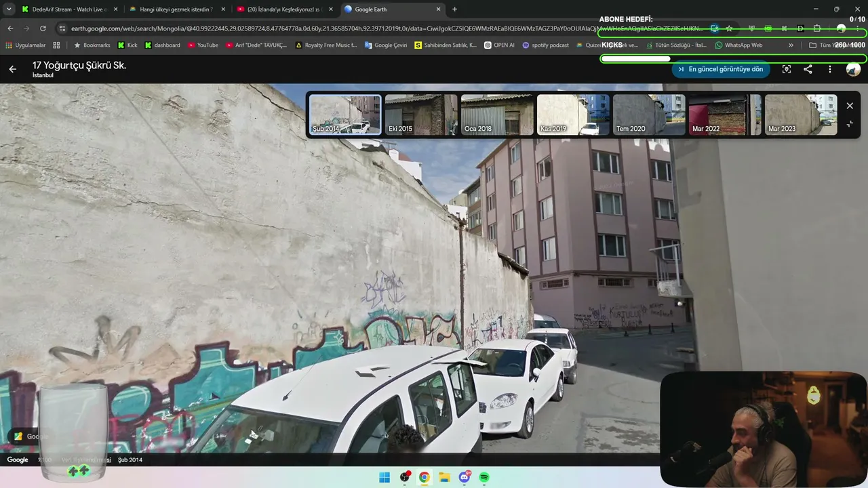This screenshot has width=868, height=488.
Task: Focus the address bar URL field
Action: (x=387, y=28)
